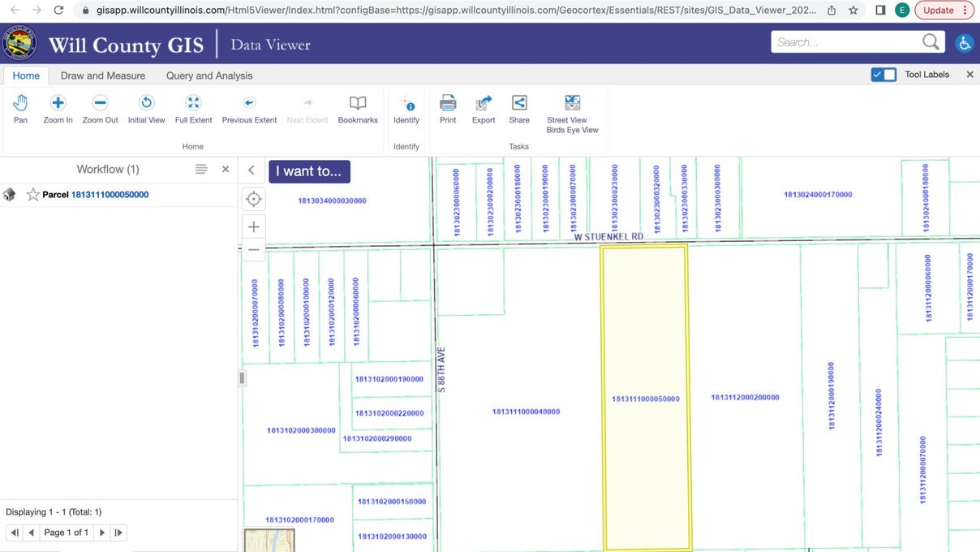The height and width of the screenshot is (552, 980).
Task: Click the Full Extent tool
Action: (x=193, y=109)
